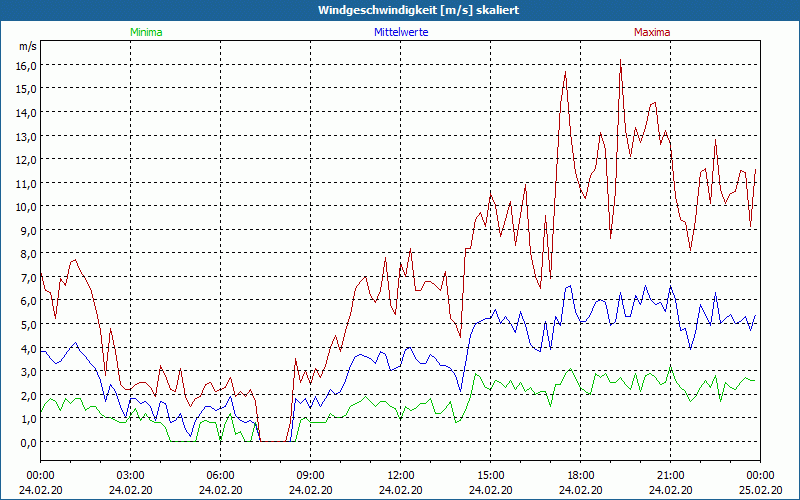Click the '12,0' y-axis value

point(27,159)
